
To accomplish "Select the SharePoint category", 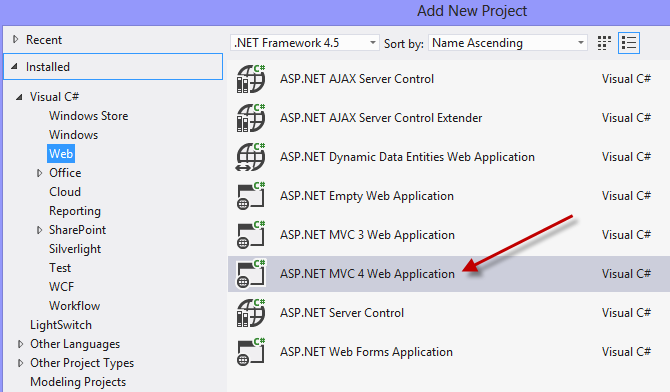I will (x=77, y=230).
